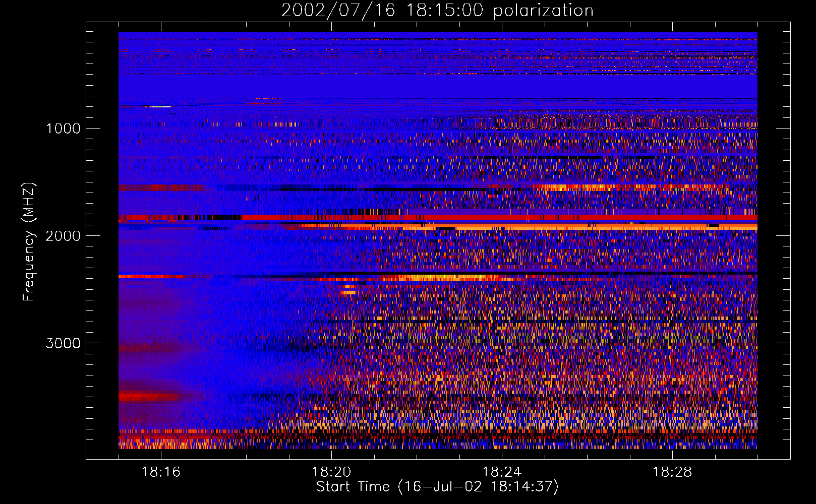This screenshot has height=504, width=816.
Task: Click the 3000 frequency tick label
Action: click(63, 343)
